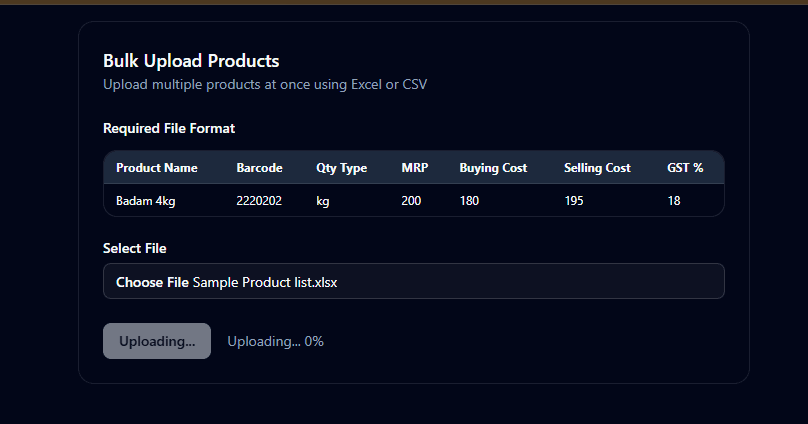Click the kg quantity type cell

click(323, 201)
